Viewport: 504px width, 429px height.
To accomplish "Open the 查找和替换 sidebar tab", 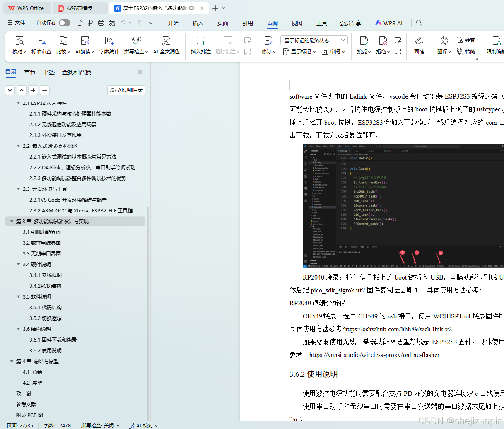I will (x=77, y=72).
